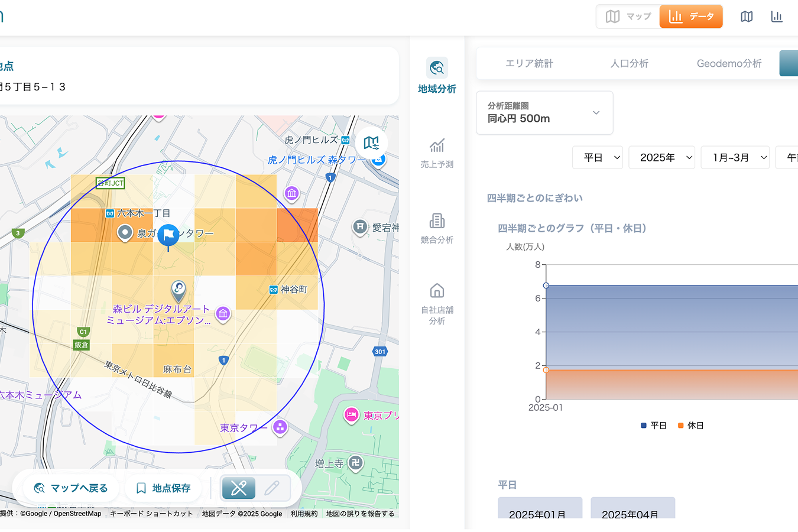This screenshot has height=532, width=798.
Task: Open the 競合分析 competitor analysis icon
Action: (x=437, y=221)
